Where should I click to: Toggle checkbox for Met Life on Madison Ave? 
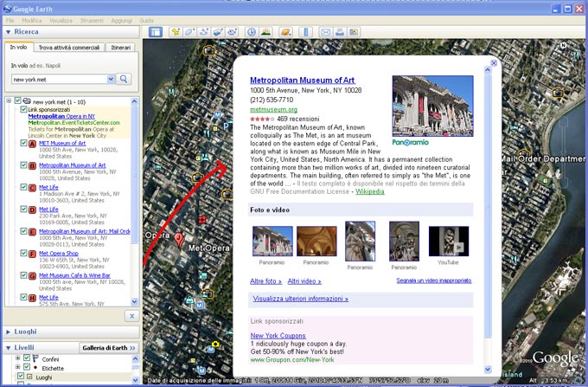pyautogui.click(x=23, y=187)
